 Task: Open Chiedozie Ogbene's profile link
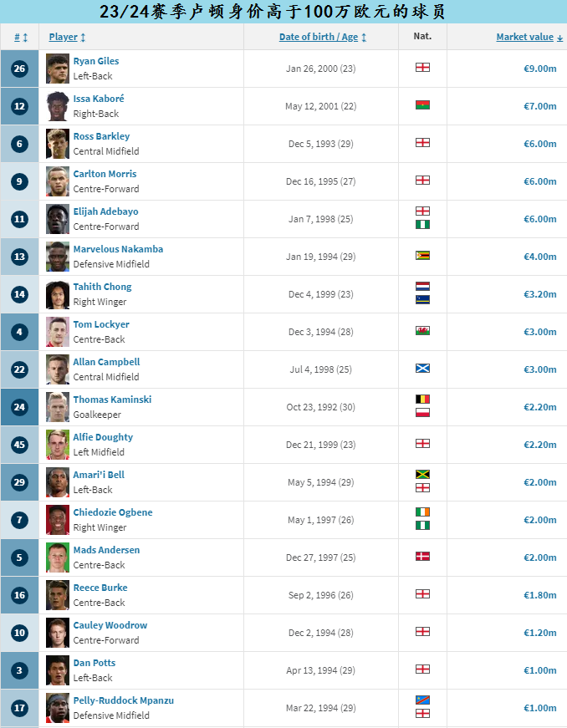pos(113,512)
